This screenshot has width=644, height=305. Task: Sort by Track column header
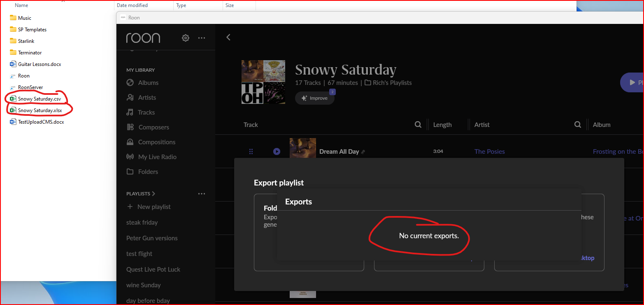point(251,124)
